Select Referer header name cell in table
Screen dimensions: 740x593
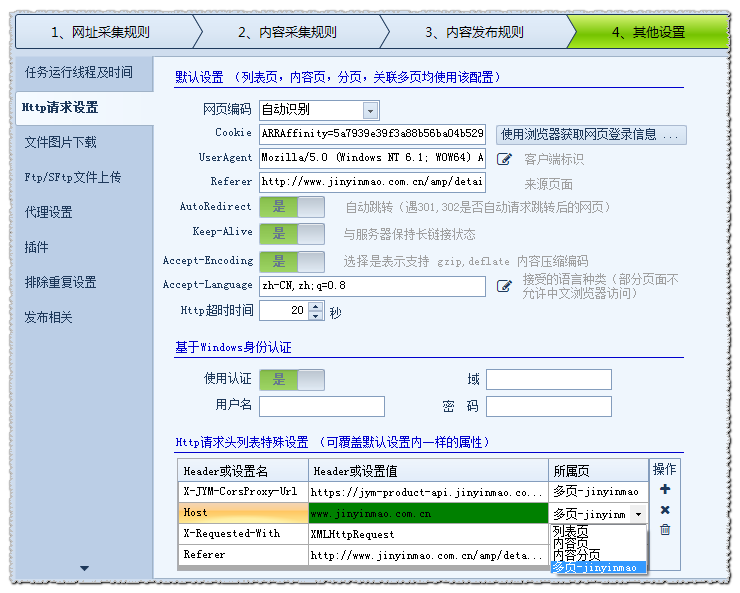(x=243, y=555)
